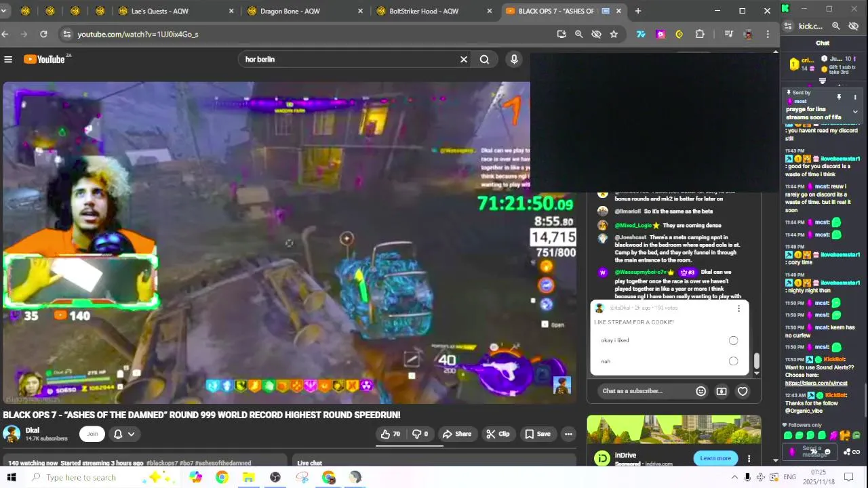Start voice search with microphone icon
This screenshot has width=868, height=488.
pos(514,60)
